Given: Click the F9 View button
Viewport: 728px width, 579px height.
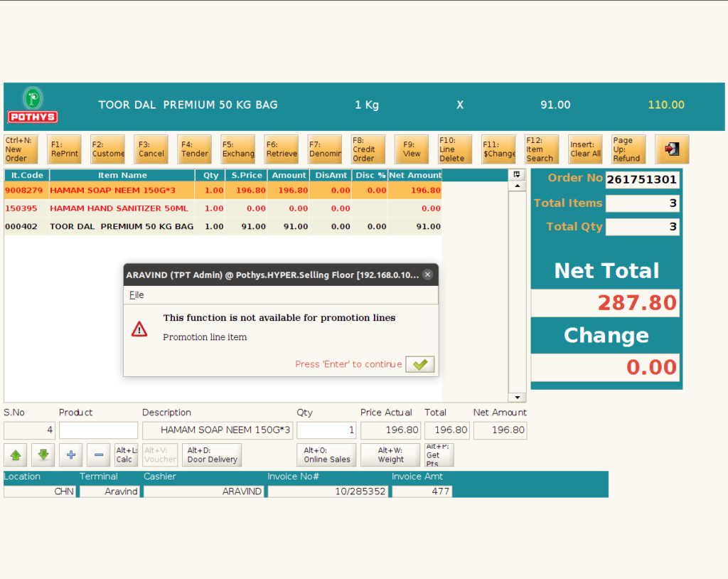Looking at the screenshot, I should click(x=412, y=149).
